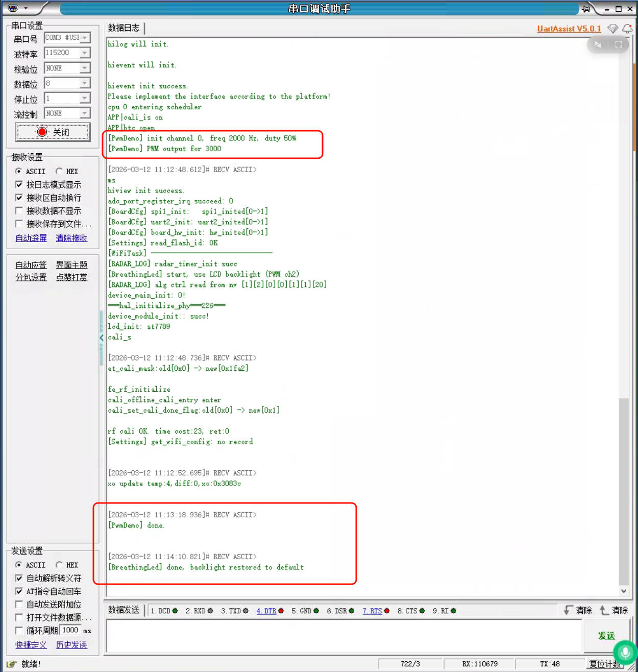Viewport: 638px width, 672px height.
Task: Click the red circle on the 关闭 port button
Action: [42, 132]
